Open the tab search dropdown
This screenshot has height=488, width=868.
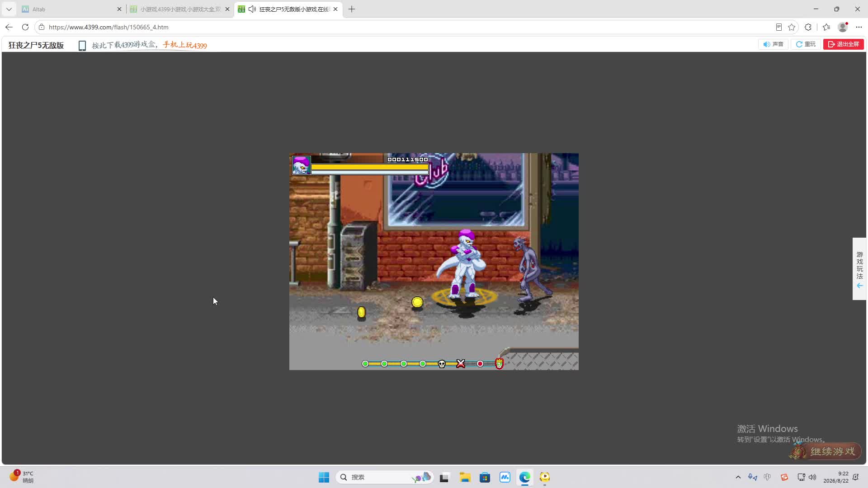[x=9, y=9]
